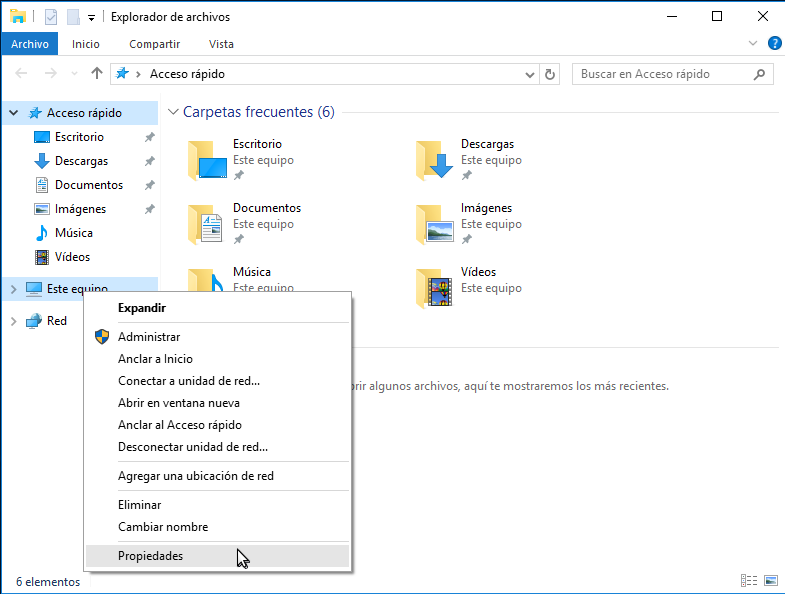785x594 pixels.
Task: Click the search magnifier icon
Action: coord(759,74)
